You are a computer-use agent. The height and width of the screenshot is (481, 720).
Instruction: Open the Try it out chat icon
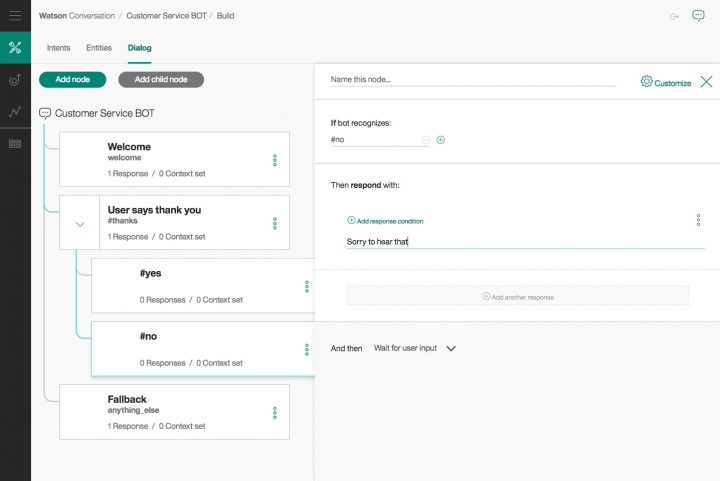pyautogui.click(x=698, y=16)
